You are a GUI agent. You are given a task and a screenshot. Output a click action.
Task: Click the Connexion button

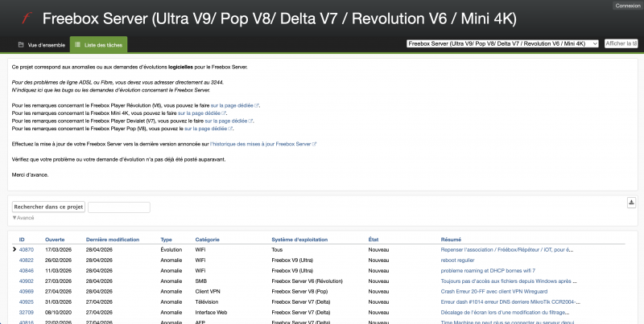(628, 6)
